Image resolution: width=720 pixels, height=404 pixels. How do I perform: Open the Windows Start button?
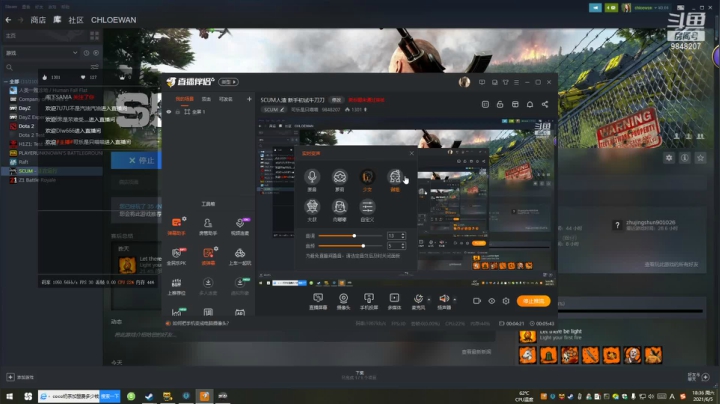(x=9, y=396)
